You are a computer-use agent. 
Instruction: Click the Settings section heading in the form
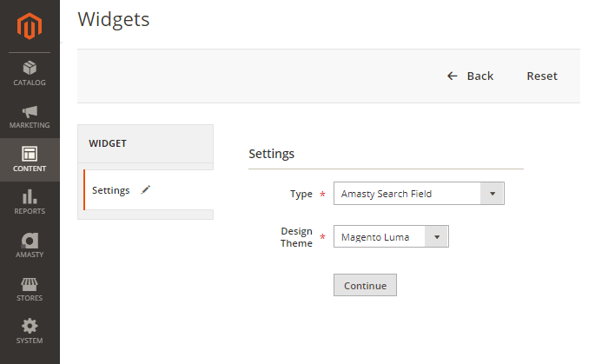(x=272, y=154)
